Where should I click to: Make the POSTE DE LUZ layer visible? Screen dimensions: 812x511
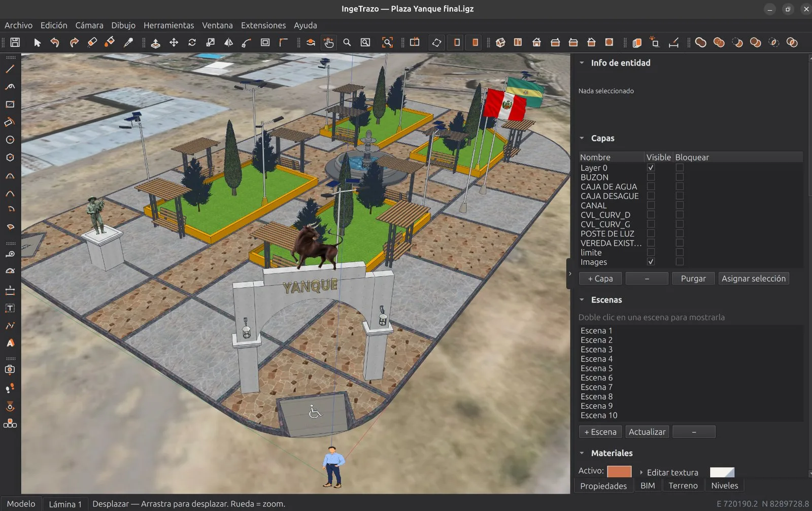[x=651, y=233]
